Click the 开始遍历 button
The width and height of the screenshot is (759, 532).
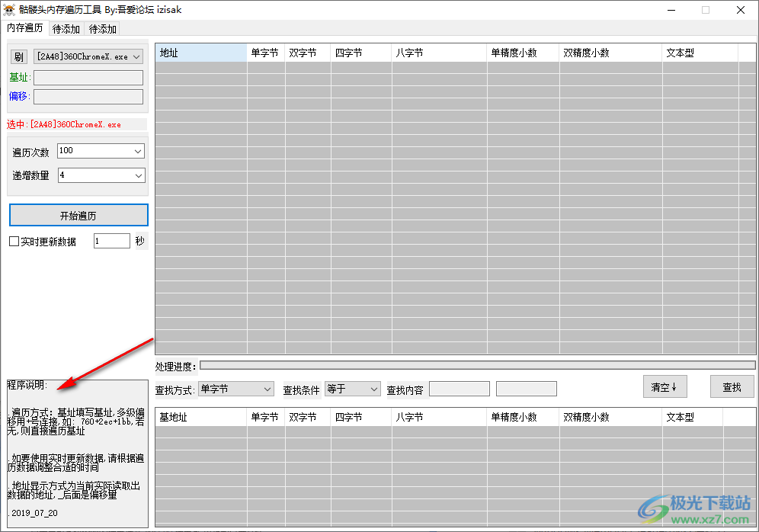point(78,216)
